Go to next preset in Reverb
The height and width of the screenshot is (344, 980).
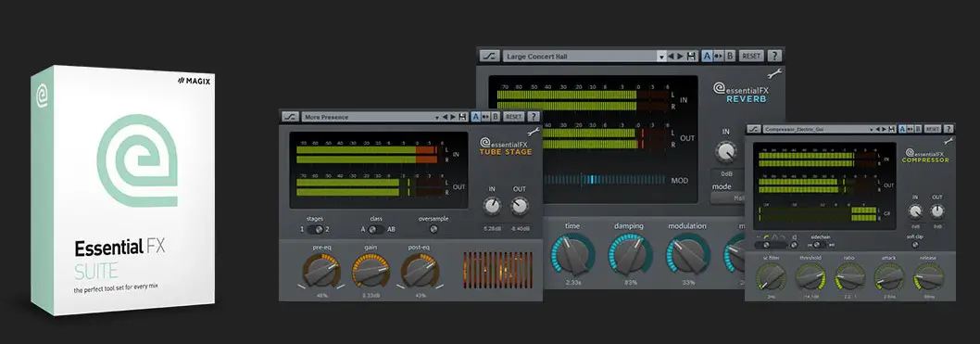coord(681,56)
